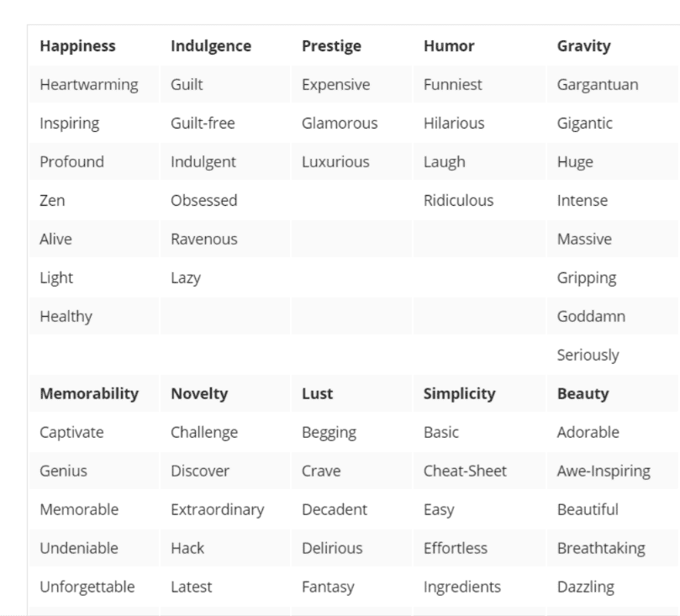Click the Obsessed cell
This screenshot has height=616, width=680.
click(203, 200)
